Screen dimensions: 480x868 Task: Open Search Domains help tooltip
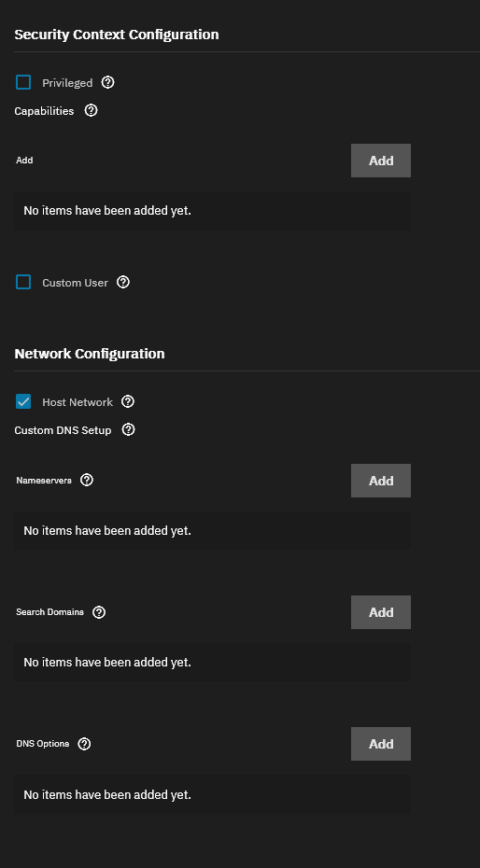99,612
